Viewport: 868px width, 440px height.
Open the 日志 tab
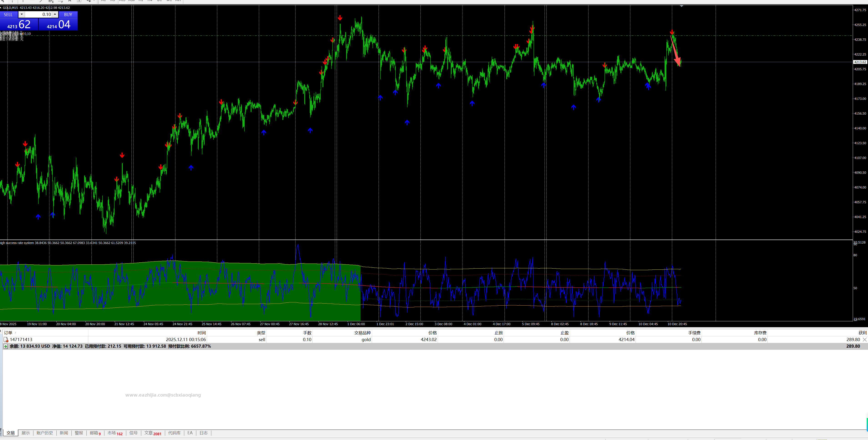204,433
